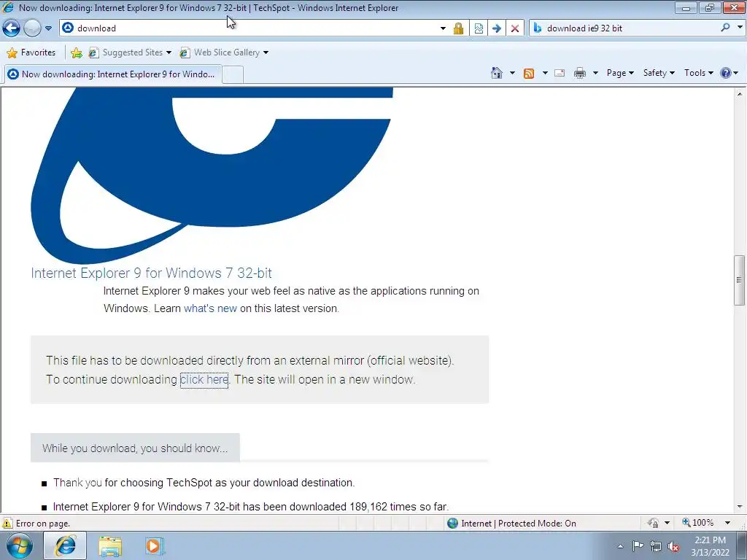Screen dimensions: 747x560
Task: Click the IE icon in the title bar
Action: [x=8, y=7]
